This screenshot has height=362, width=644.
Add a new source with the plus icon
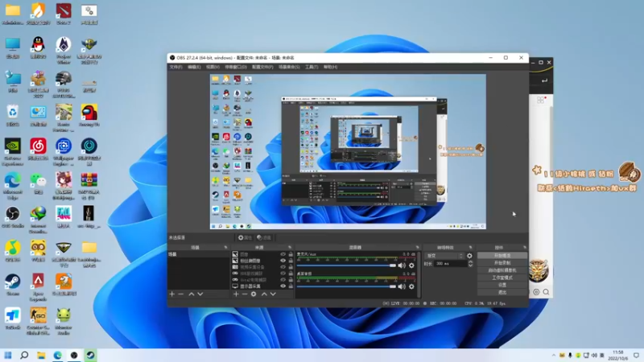click(236, 294)
